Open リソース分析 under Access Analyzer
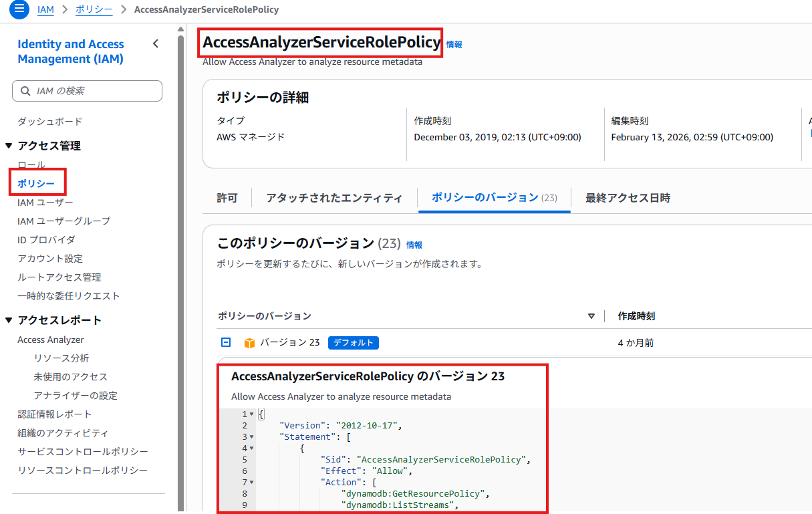812x514 pixels. point(61,358)
